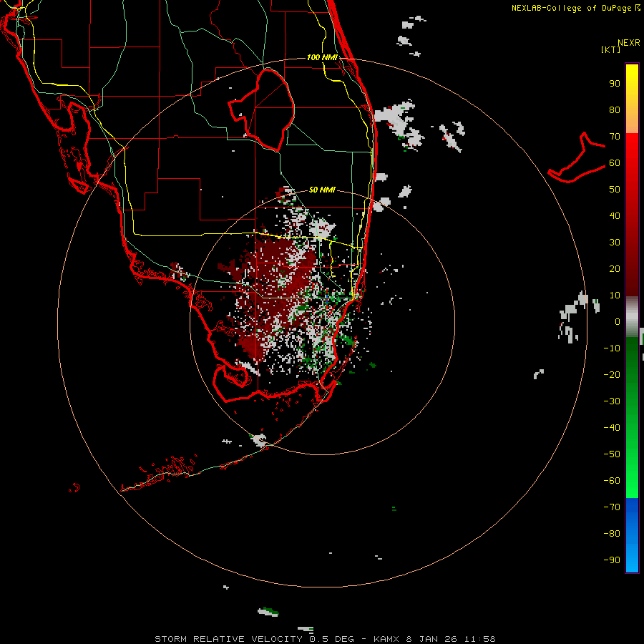Click the KAMX station identifier text

pyautogui.click(x=386, y=639)
